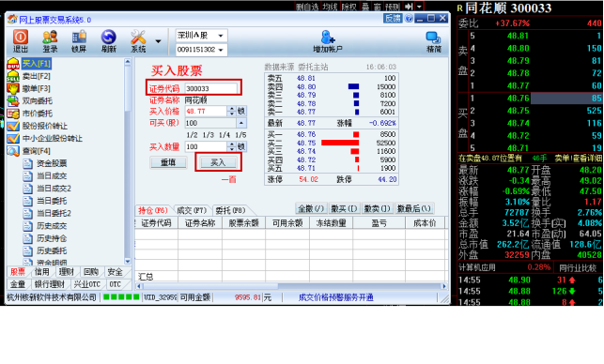Click the 刷新 refresh icon
The image size is (604, 364).
tap(109, 40)
